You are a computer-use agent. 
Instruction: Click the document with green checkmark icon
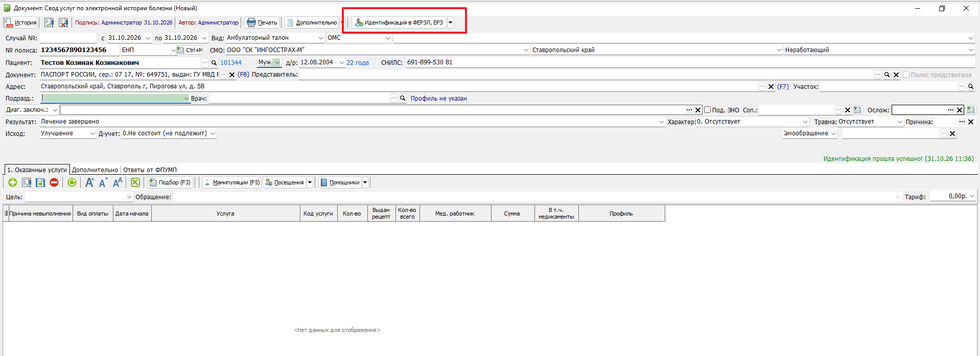pos(49,22)
